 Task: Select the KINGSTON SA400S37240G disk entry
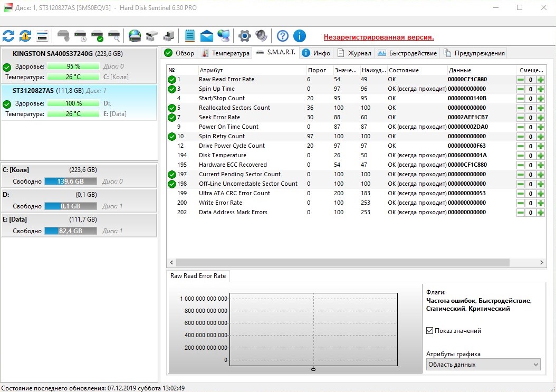[x=79, y=65]
